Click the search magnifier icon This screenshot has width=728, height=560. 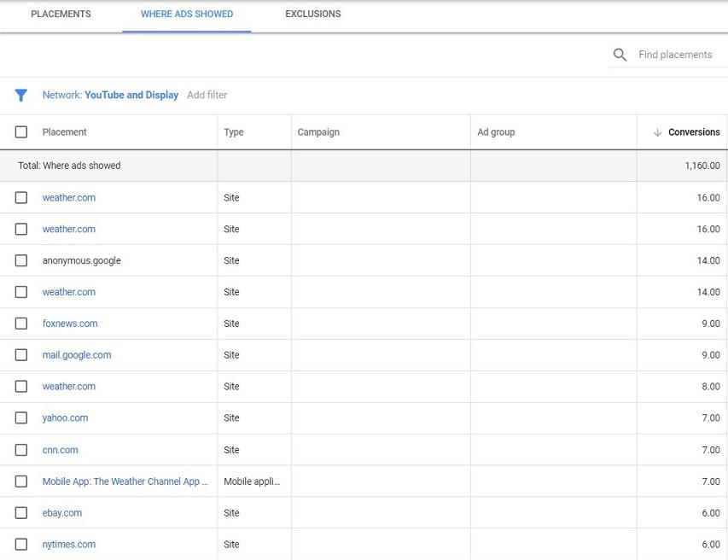pyautogui.click(x=620, y=54)
